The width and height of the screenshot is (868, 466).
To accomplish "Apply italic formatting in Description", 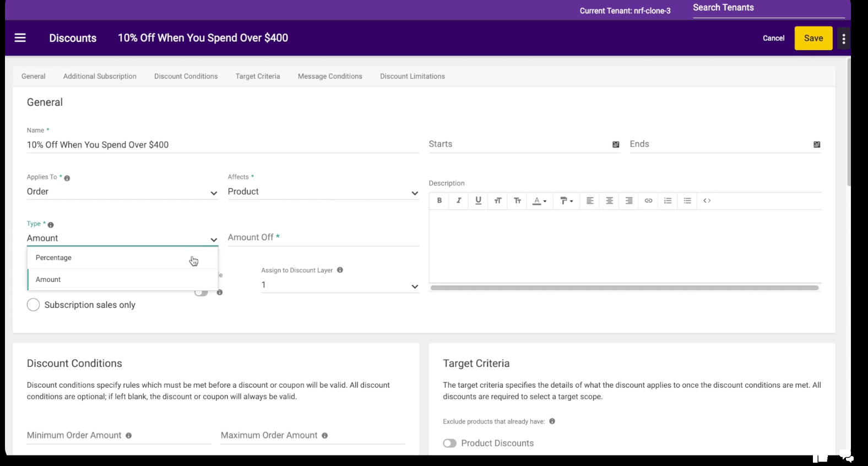I will coord(458,201).
